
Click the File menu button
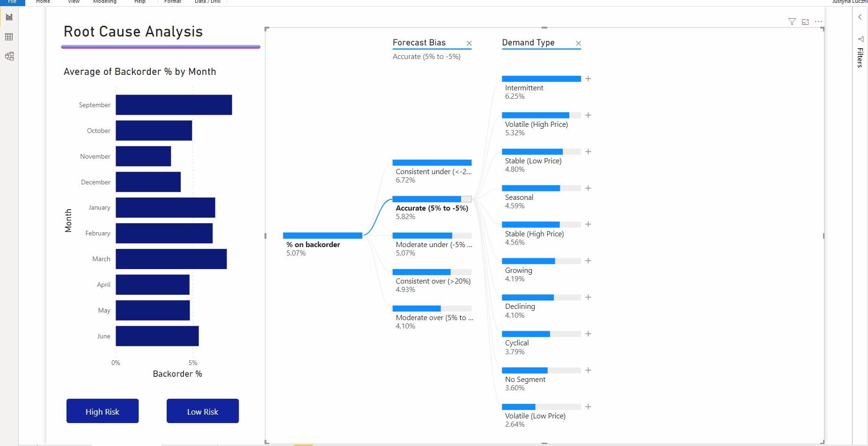(12, 2)
